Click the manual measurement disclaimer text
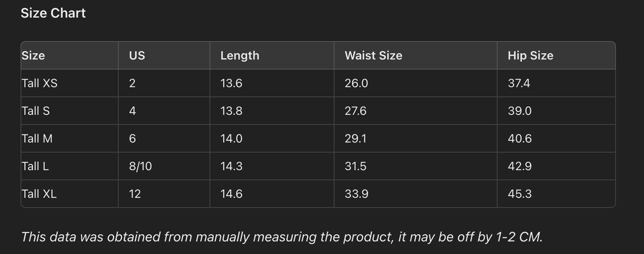644x254 pixels. [282, 237]
